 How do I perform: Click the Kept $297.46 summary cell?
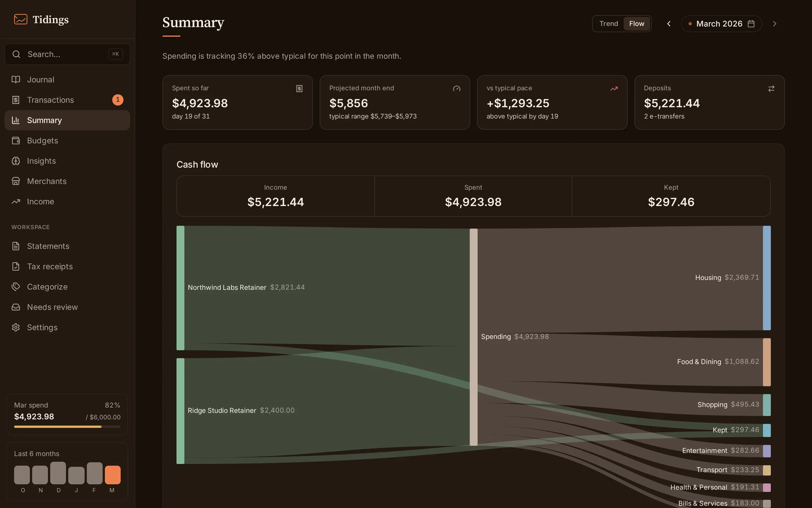pyautogui.click(x=671, y=196)
